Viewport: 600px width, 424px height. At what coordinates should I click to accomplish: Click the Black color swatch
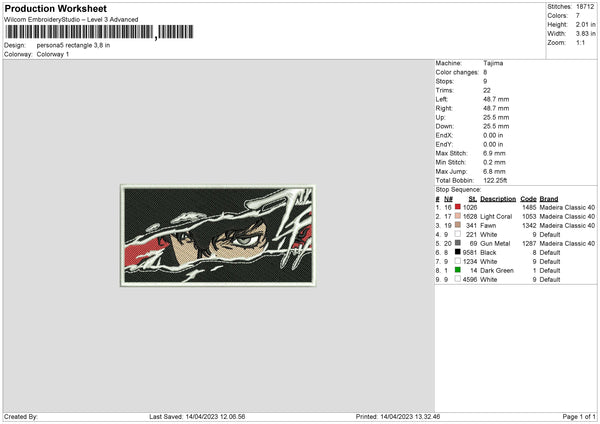tap(458, 252)
